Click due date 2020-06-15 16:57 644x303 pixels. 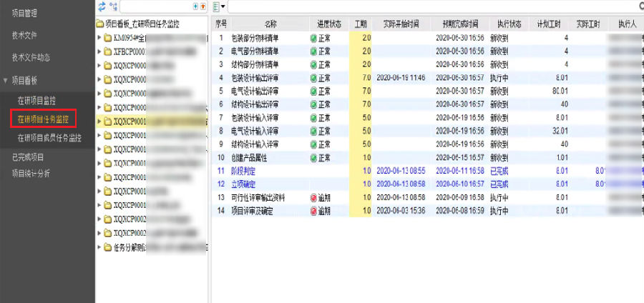(462, 158)
